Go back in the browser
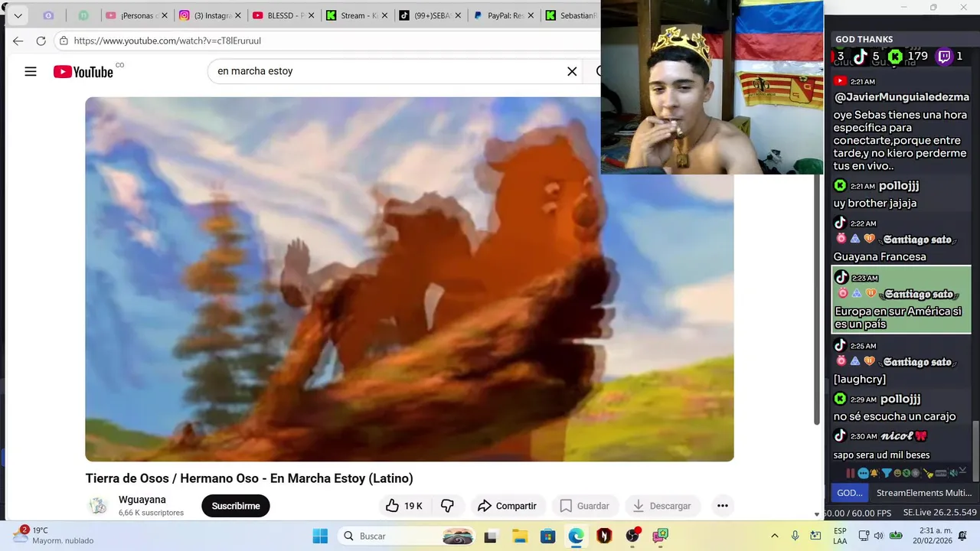The height and width of the screenshot is (551, 980). click(18, 41)
